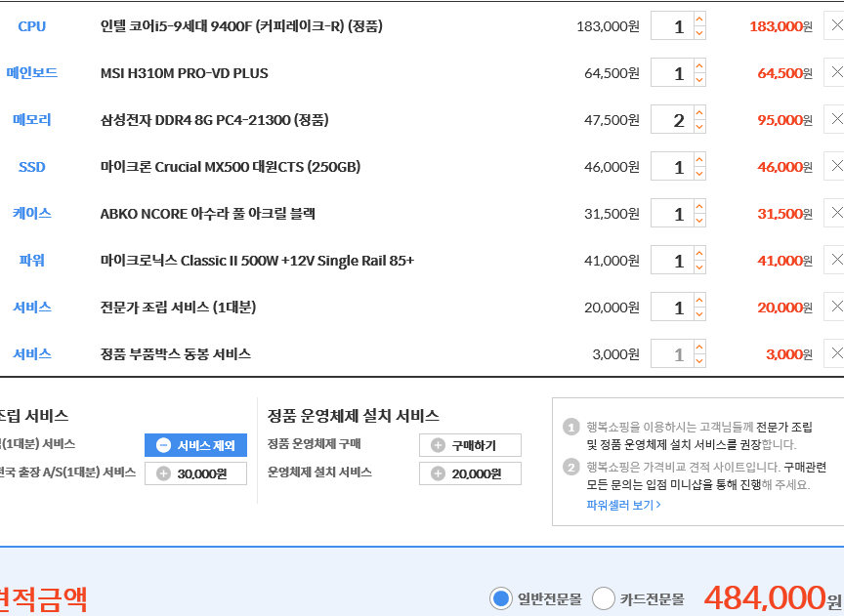The width and height of the screenshot is (844, 616).
Task: Open the 파워셀러 보기 link
Action: [623, 505]
